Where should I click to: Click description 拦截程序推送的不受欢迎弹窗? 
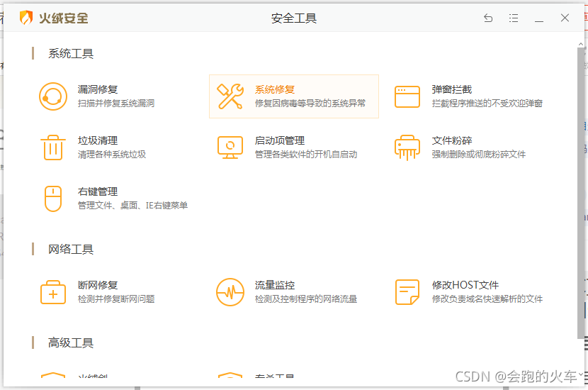click(487, 104)
